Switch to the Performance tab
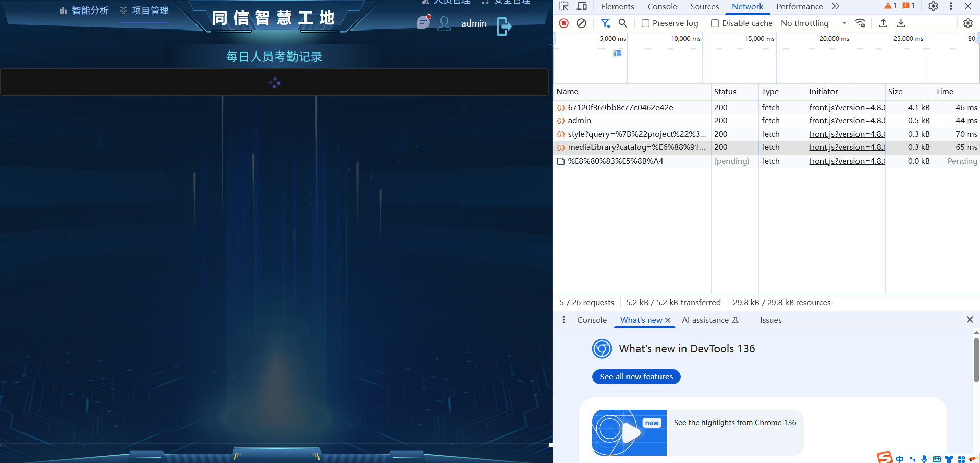The width and height of the screenshot is (980, 463). pos(799,6)
